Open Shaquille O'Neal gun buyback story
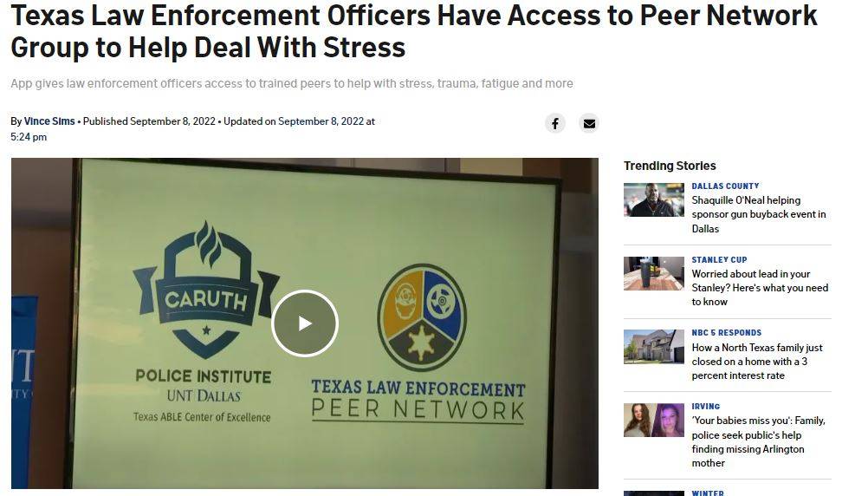The image size is (868, 496). pyautogui.click(x=758, y=214)
